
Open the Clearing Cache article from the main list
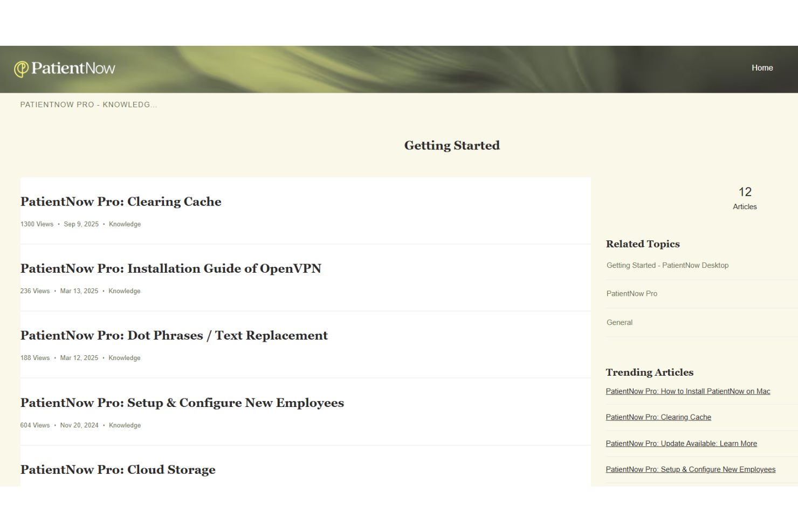tap(121, 202)
